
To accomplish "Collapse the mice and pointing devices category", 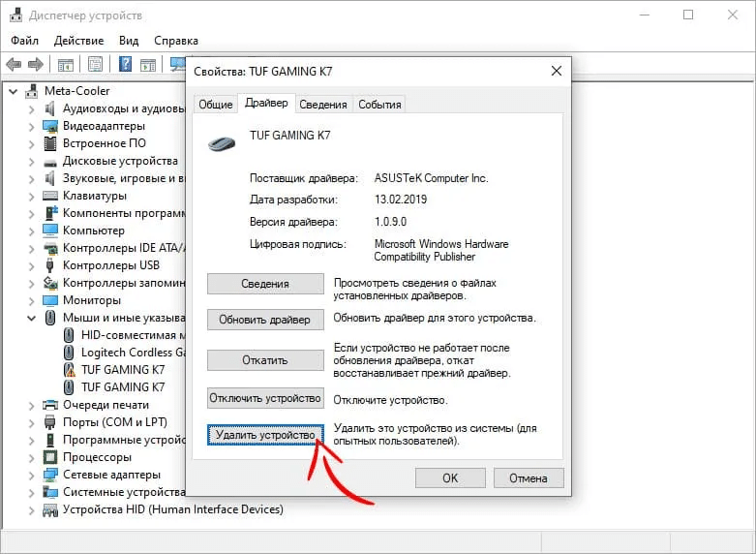I will tap(31, 318).
